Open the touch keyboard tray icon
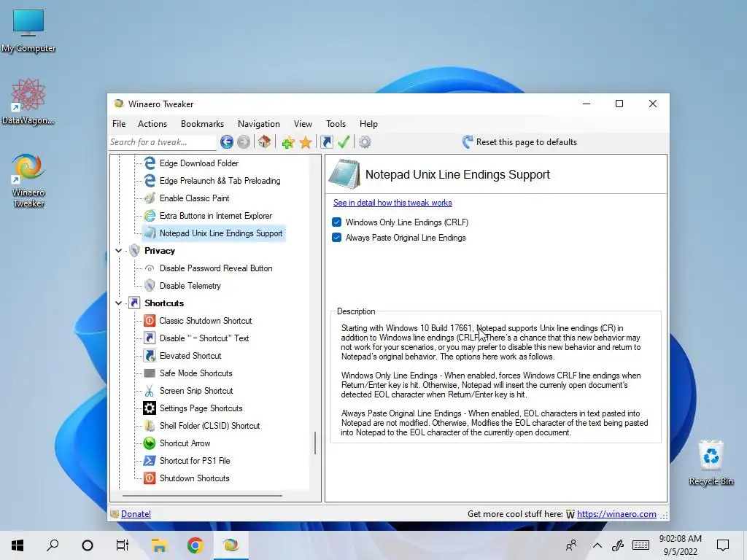 [x=640, y=545]
